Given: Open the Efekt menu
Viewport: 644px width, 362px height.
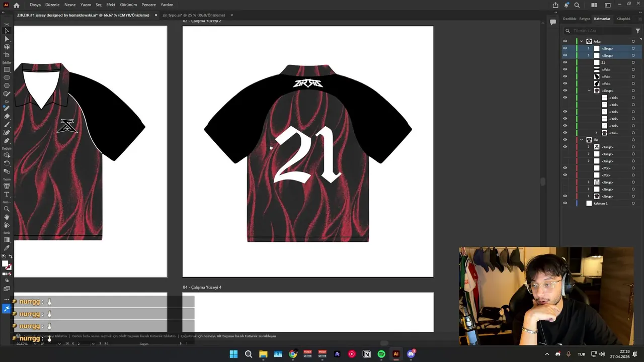Looking at the screenshot, I should click(x=111, y=5).
